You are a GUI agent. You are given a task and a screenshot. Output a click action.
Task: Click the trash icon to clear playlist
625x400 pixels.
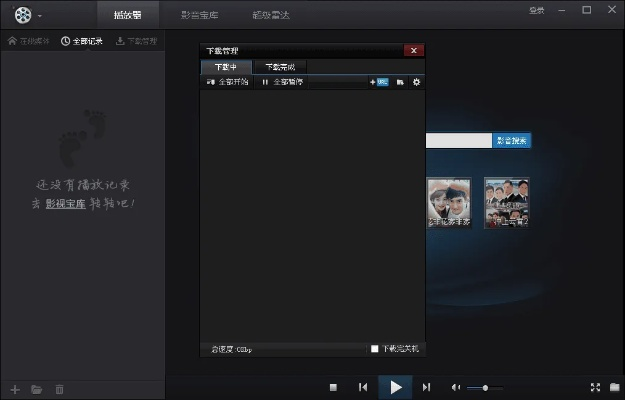[x=59, y=389]
